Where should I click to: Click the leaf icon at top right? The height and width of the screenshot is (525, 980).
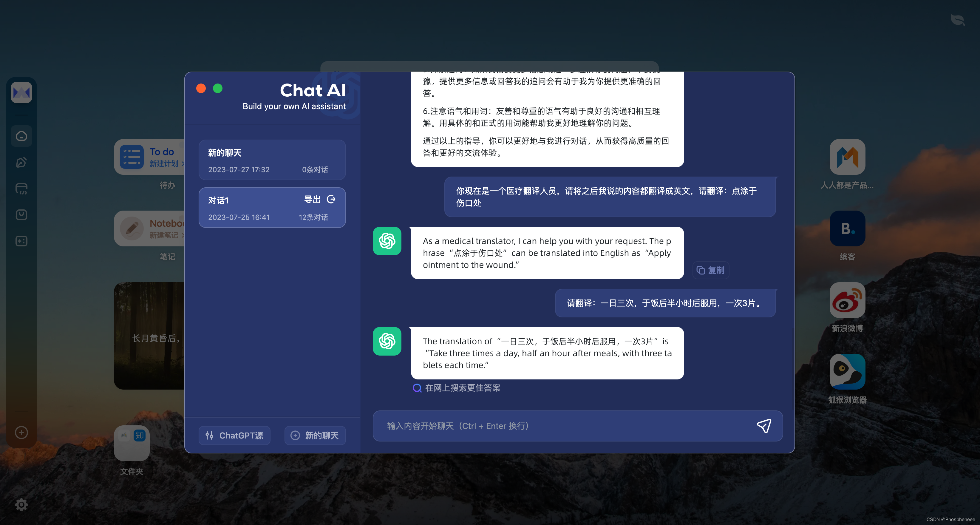pyautogui.click(x=958, y=20)
